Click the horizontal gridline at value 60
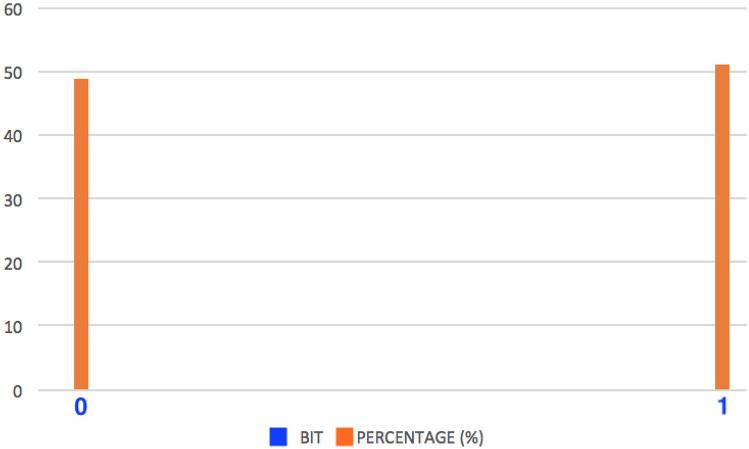Screen dimensions: 749x449 (x=400, y=9)
